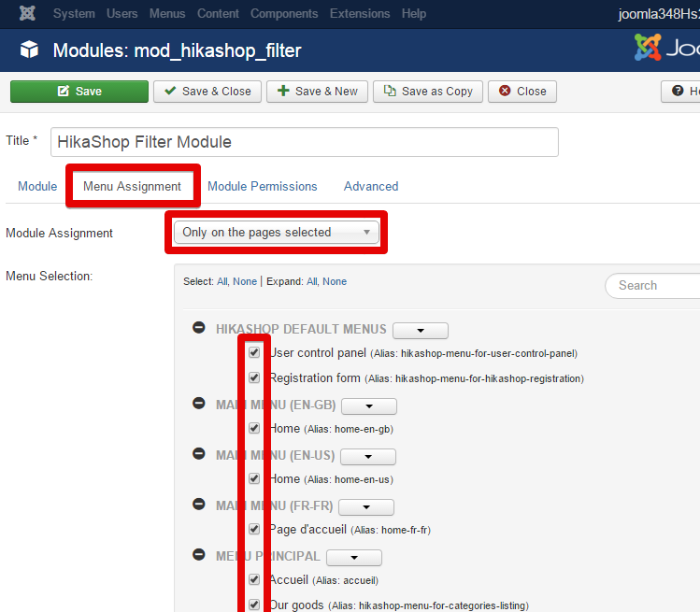The image size is (700, 612).
Task: Open the Extensions menu
Action: coord(360,13)
